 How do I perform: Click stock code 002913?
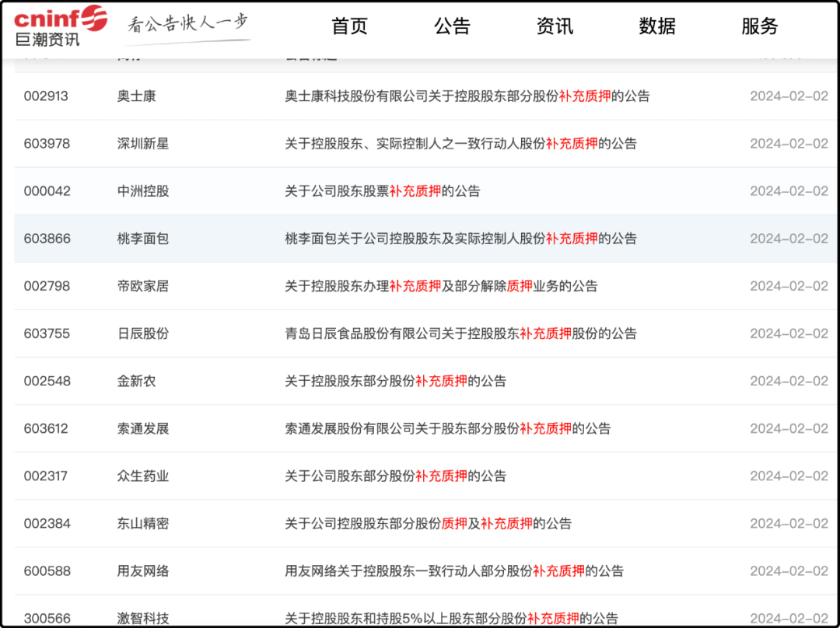point(46,96)
